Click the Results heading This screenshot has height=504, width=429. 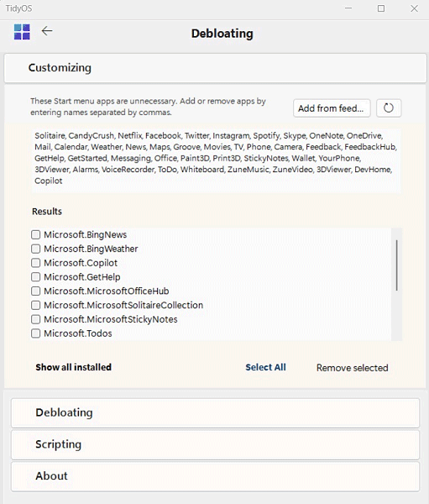[47, 212]
